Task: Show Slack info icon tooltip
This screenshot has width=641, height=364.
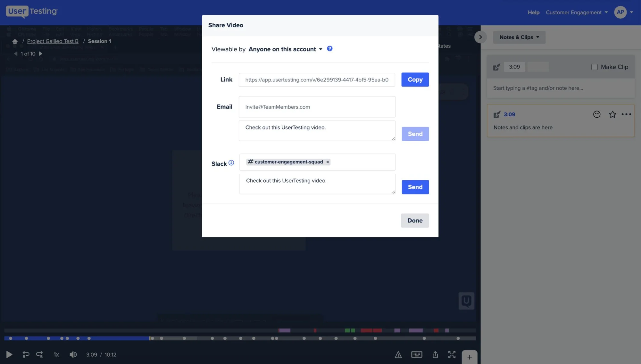Action: (231, 163)
